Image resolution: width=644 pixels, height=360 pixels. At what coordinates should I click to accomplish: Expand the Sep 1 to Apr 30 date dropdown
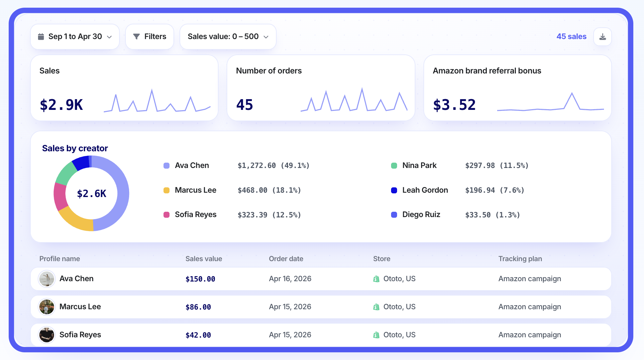[x=75, y=37]
